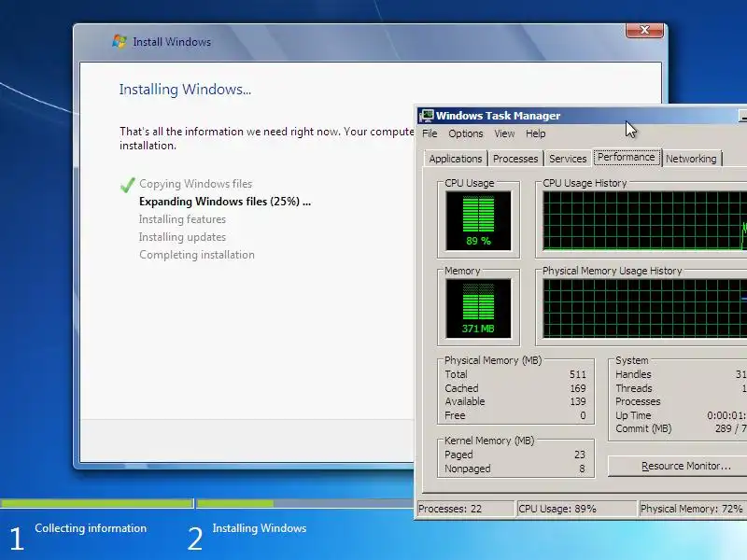Click the Task Manager title bar icon
747x560 pixels.
pos(427,115)
